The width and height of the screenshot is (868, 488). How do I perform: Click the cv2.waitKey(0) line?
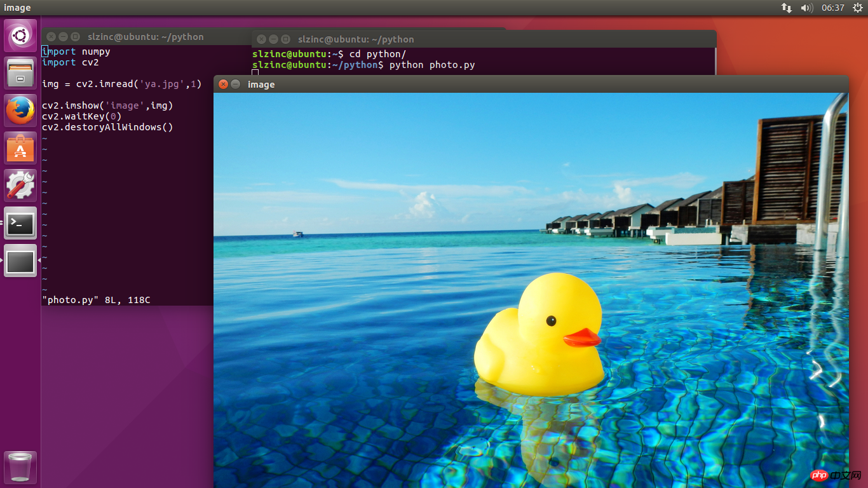[x=81, y=116]
